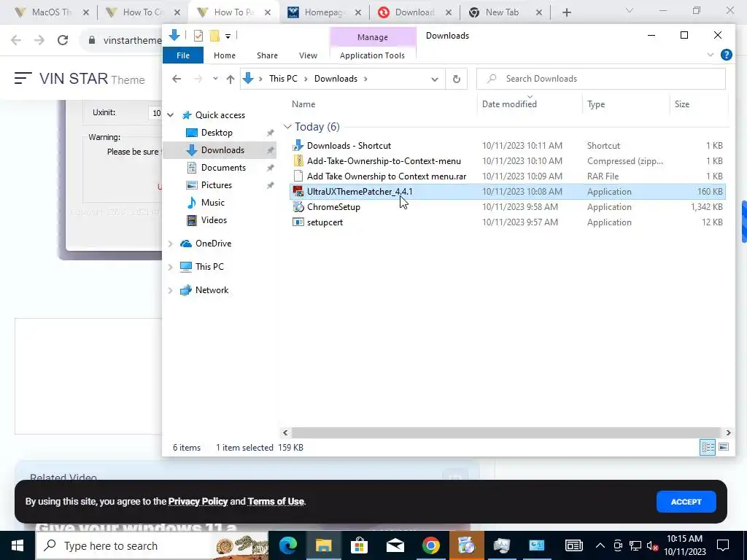
Task: Select Desktop in Quick access
Action: pyautogui.click(x=217, y=133)
